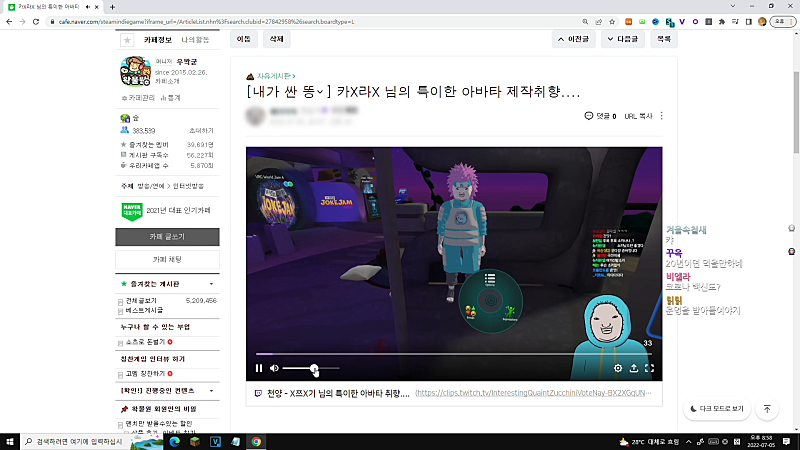
Task: Switch to 나의활동 tab
Action: click(x=195, y=40)
